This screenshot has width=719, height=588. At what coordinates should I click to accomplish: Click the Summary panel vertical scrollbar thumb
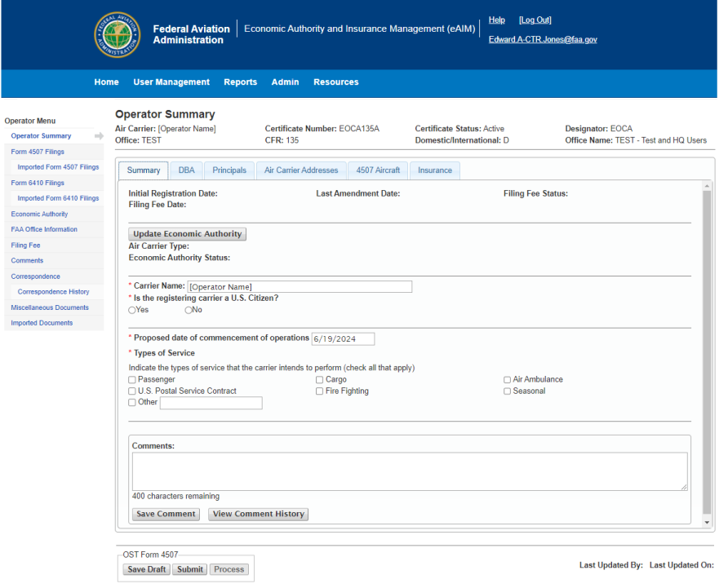point(707,352)
